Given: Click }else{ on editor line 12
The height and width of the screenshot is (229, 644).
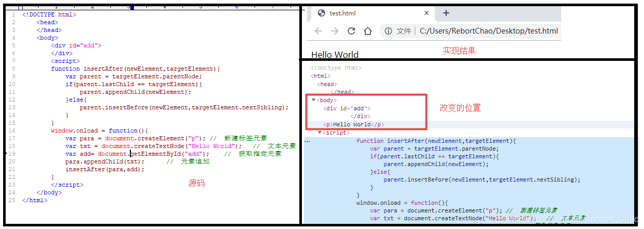Looking at the screenshot, I should click(76, 100).
